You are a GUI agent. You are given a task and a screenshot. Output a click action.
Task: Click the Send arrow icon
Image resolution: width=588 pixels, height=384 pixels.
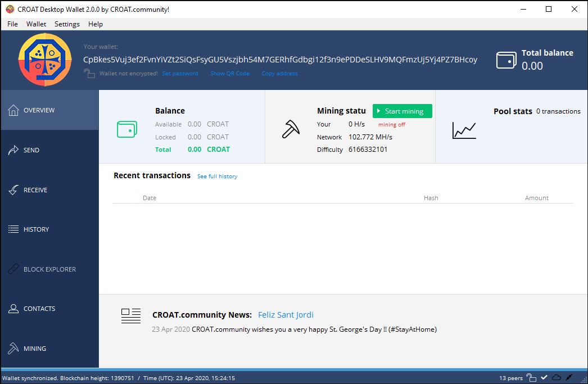coord(13,150)
